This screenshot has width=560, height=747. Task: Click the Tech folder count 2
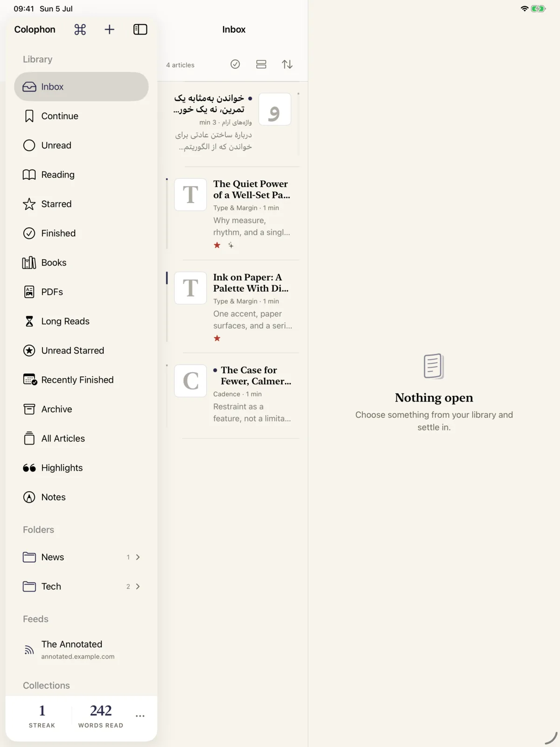pos(128,586)
